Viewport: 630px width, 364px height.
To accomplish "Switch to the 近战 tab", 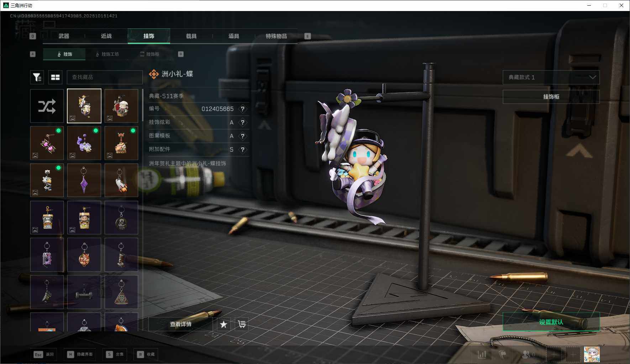I will click(x=106, y=36).
